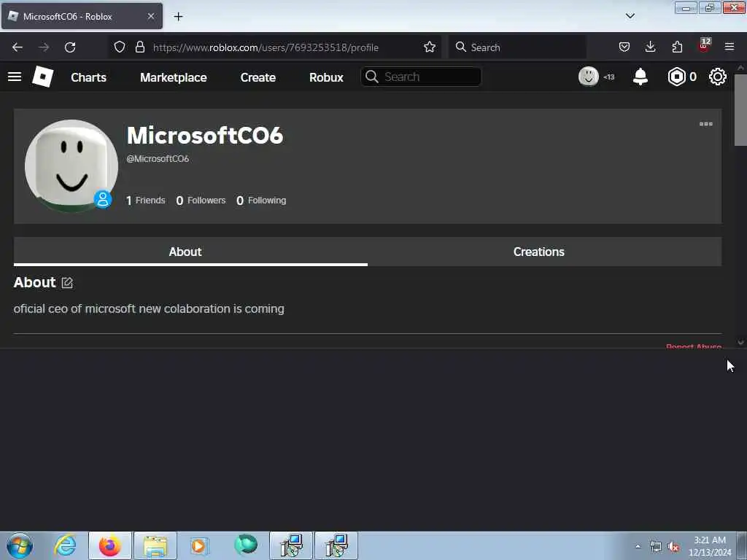This screenshot has width=747, height=560.
Task: Open the Roblox settings gear
Action: pos(718,77)
